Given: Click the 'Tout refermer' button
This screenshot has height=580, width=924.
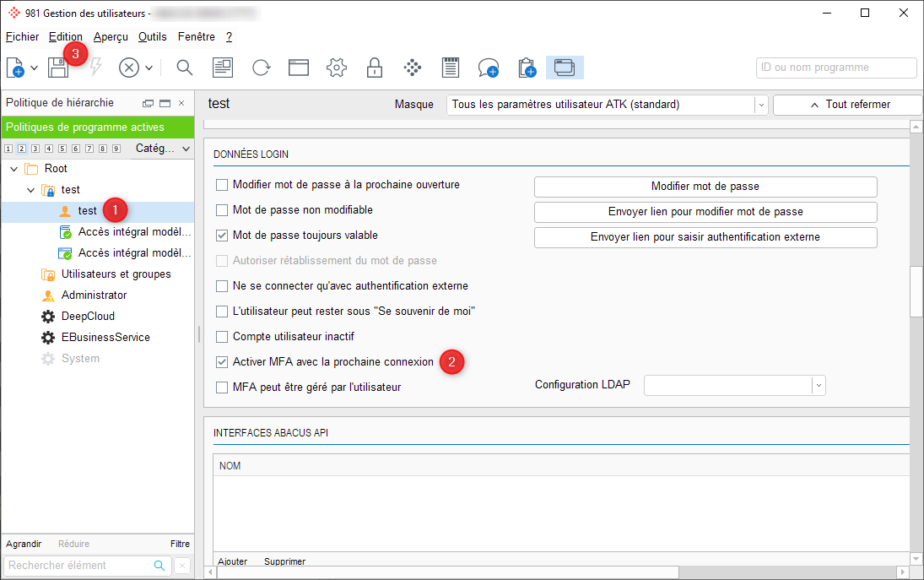Looking at the screenshot, I should (x=846, y=105).
